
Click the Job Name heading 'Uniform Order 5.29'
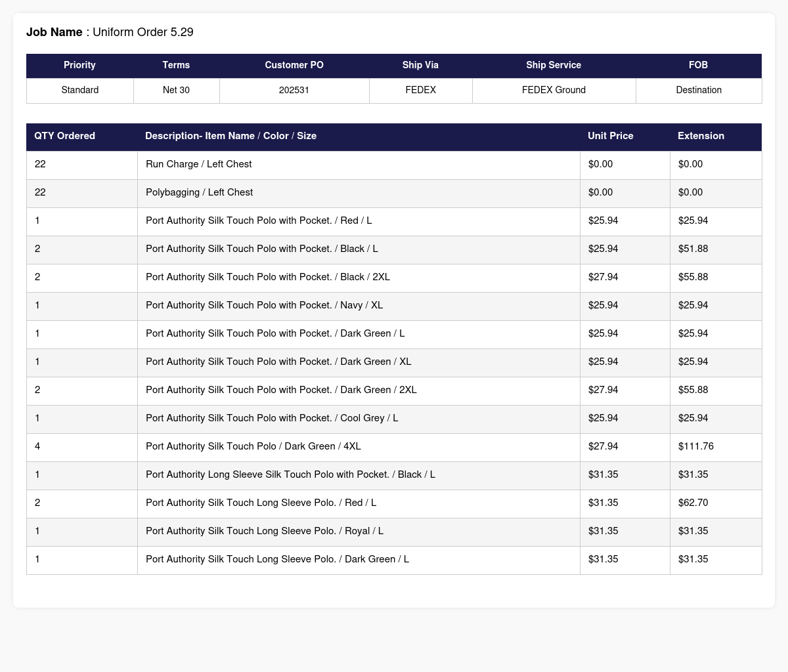point(143,32)
